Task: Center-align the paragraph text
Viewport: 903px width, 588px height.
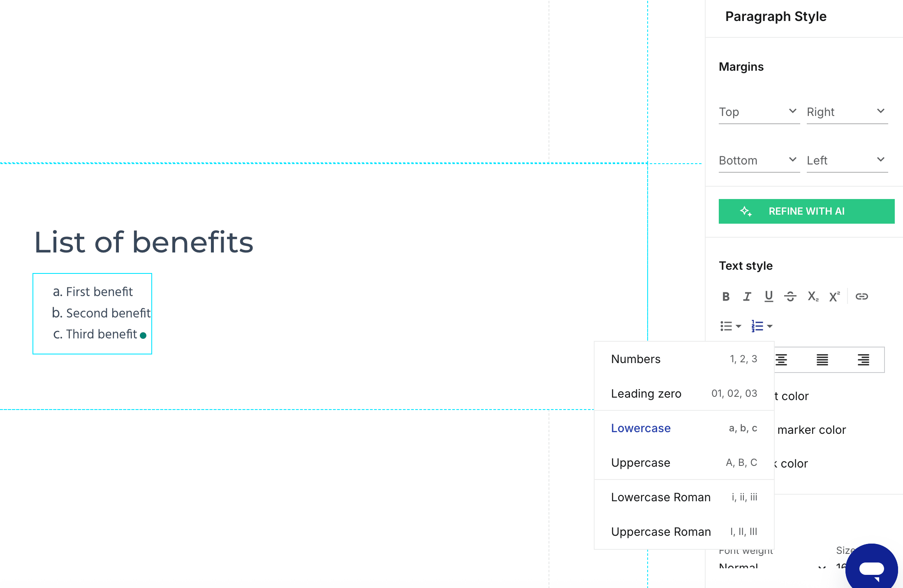Action: click(x=781, y=360)
